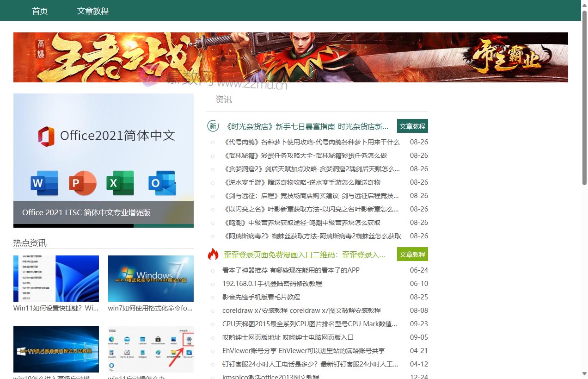Click the teal carousel progress segment under Office image

click(x=163, y=226)
